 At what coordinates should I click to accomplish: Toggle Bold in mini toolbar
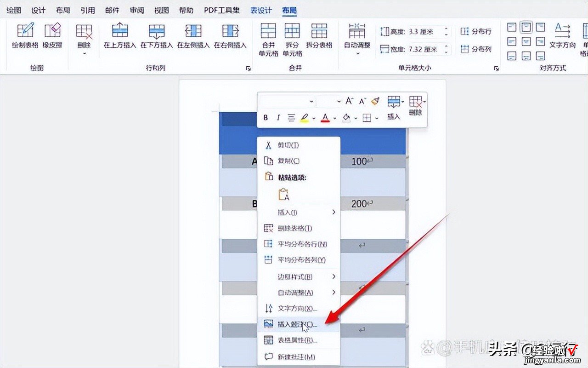(266, 118)
